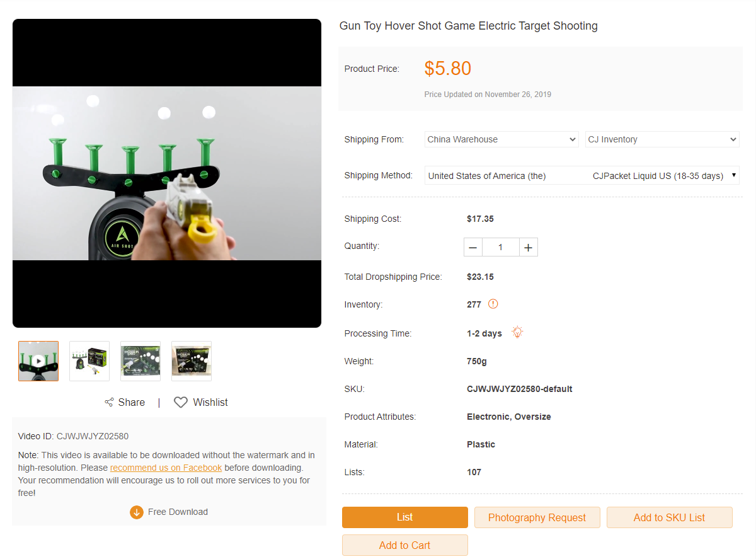Select the third product box thumbnail

[140, 361]
